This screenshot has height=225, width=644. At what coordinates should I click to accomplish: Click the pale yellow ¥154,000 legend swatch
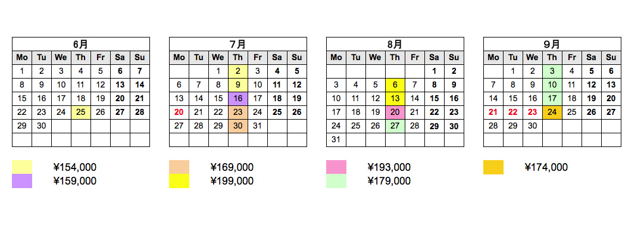click(x=22, y=167)
